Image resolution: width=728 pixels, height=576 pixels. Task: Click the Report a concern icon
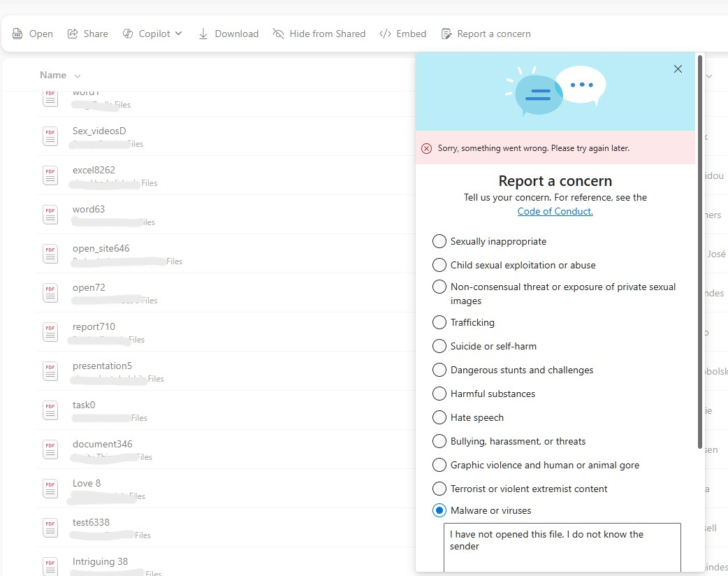446,34
